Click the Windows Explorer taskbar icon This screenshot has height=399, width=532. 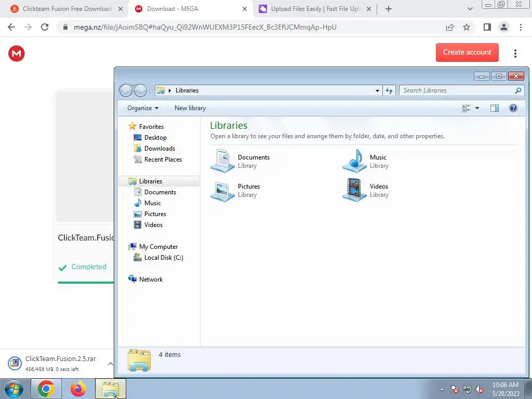click(x=111, y=389)
